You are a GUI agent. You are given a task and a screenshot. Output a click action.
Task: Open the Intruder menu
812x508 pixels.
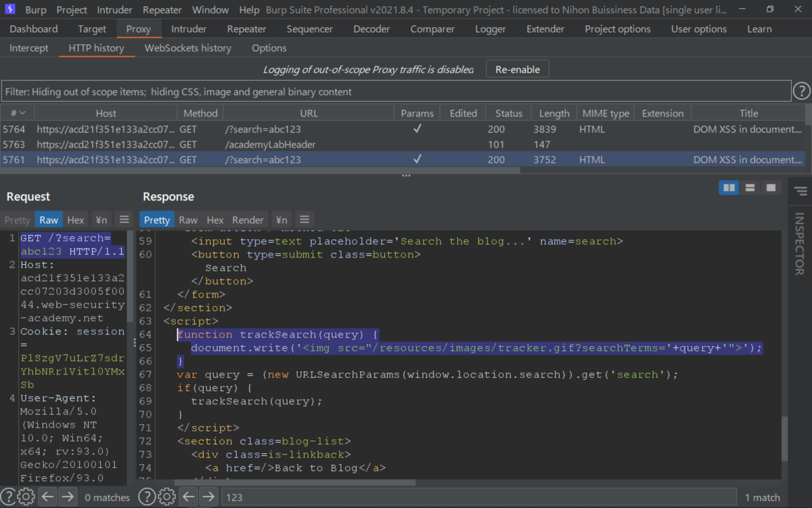[x=115, y=10]
